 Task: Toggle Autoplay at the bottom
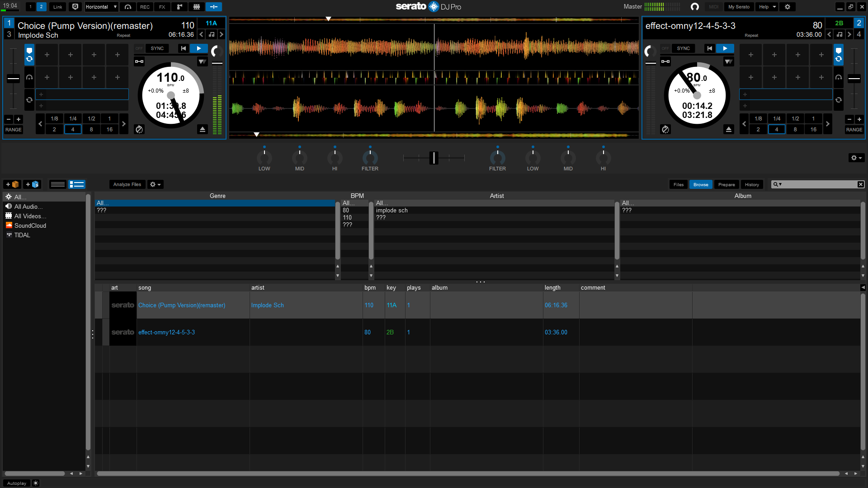click(x=17, y=483)
